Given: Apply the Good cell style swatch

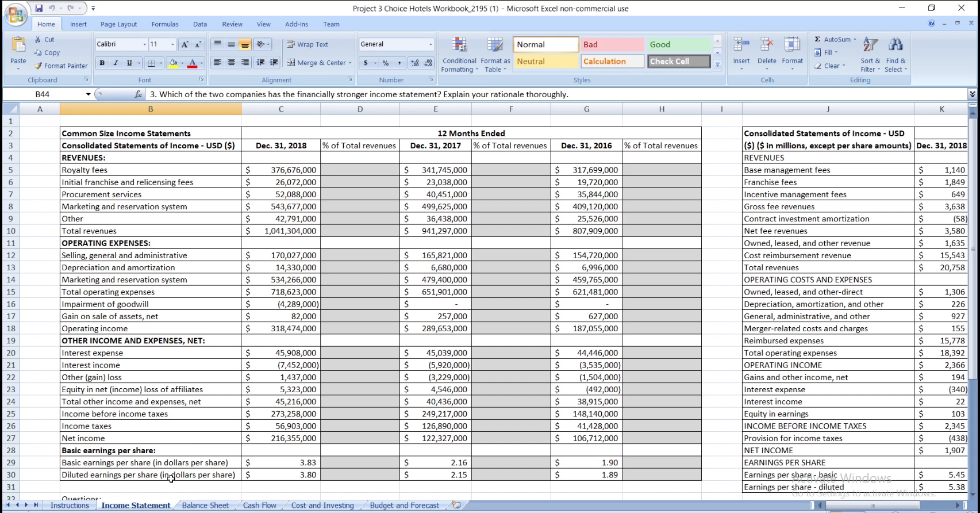Looking at the screenshot, I should click(679, 44).
